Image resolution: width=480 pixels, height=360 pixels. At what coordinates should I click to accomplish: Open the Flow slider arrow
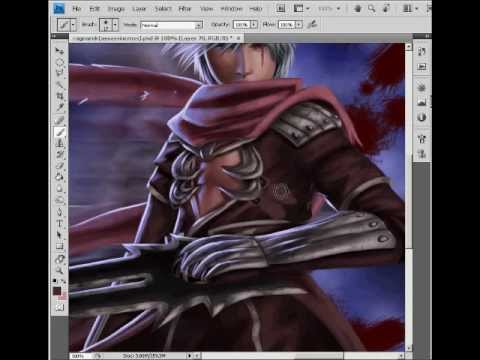[299, 25]
